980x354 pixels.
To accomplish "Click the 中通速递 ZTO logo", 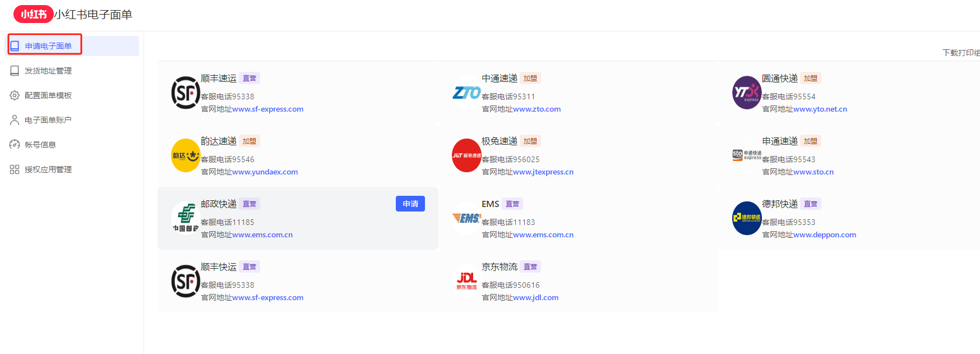I will pyautogui.click(x=466, y=93).
